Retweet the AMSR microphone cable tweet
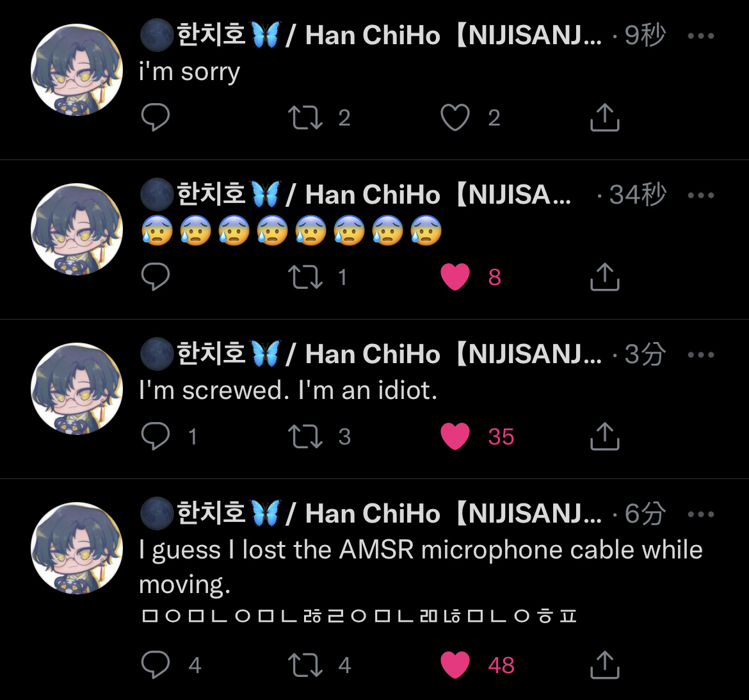This screenshot has width=749, height=700. pyautogui.click(x=305, y=665)
